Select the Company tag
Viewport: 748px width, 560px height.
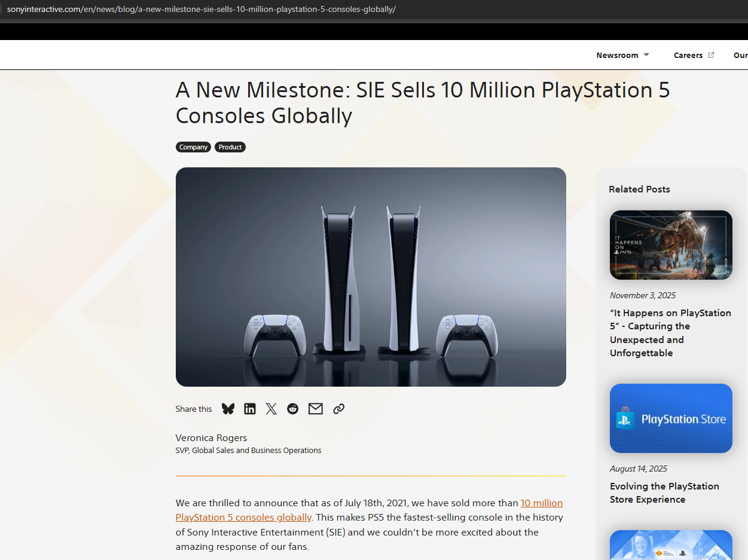pyautogui.click(x=194, y=147)
